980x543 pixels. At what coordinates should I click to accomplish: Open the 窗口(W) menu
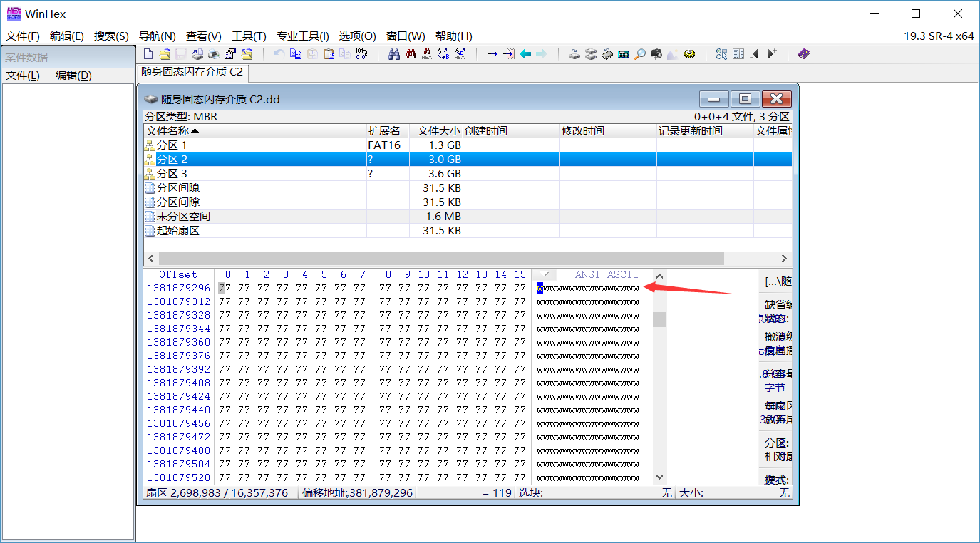tap(406, 36)
